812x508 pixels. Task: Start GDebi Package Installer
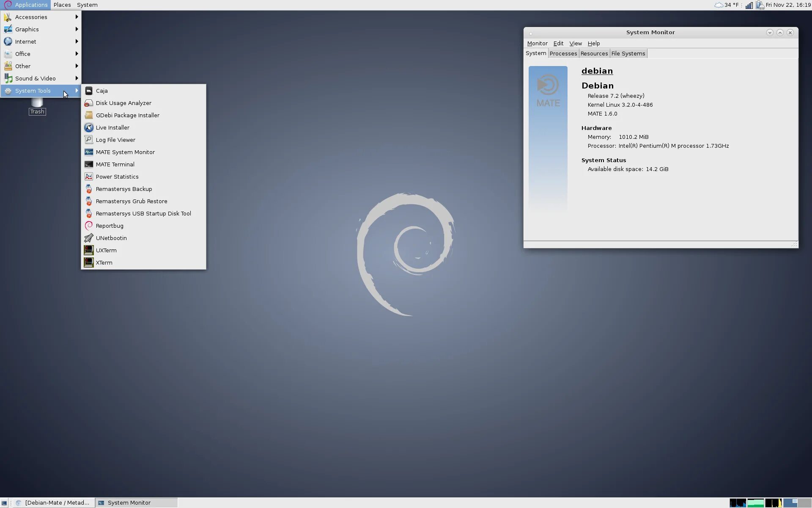[x=127, y=115]
